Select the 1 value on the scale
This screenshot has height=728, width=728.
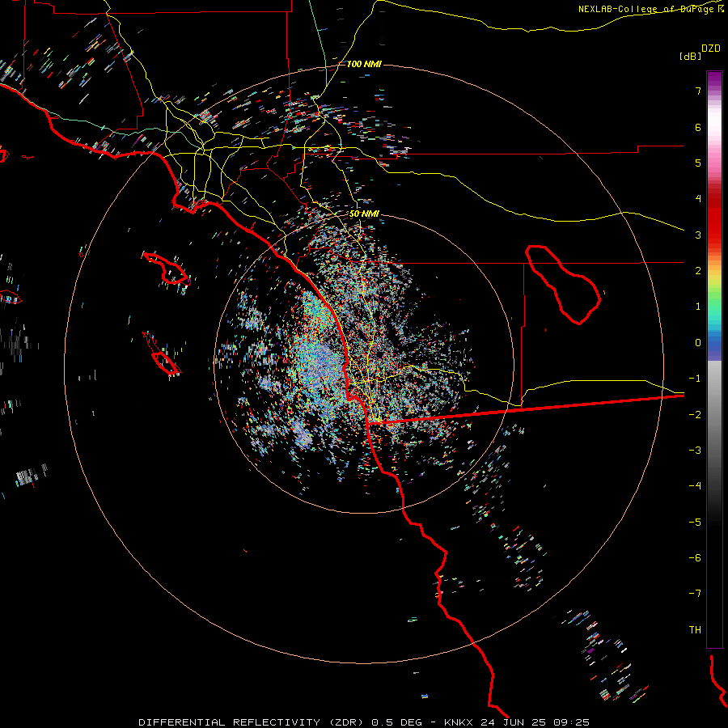(698, 307)
